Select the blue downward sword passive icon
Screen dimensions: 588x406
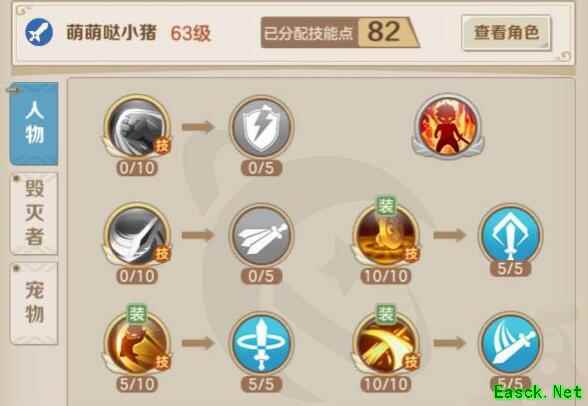click(x=510, y=234)
